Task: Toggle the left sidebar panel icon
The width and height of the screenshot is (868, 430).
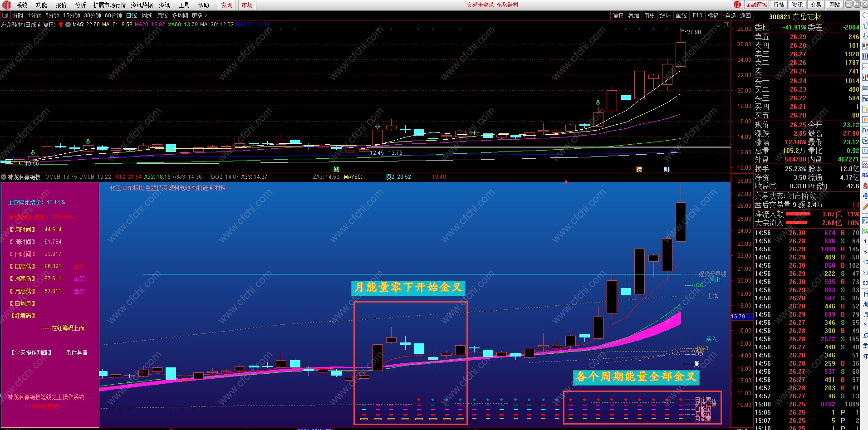Action: [x=5, y=15]
